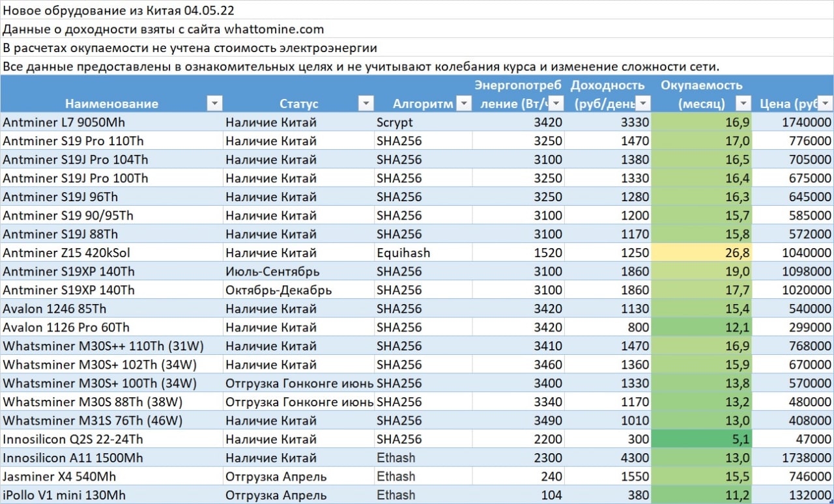Screen dimensions: 834x504
Task: Select cell 'Avalon 1126 Pro 60Th'
Action: pos(111,327)
